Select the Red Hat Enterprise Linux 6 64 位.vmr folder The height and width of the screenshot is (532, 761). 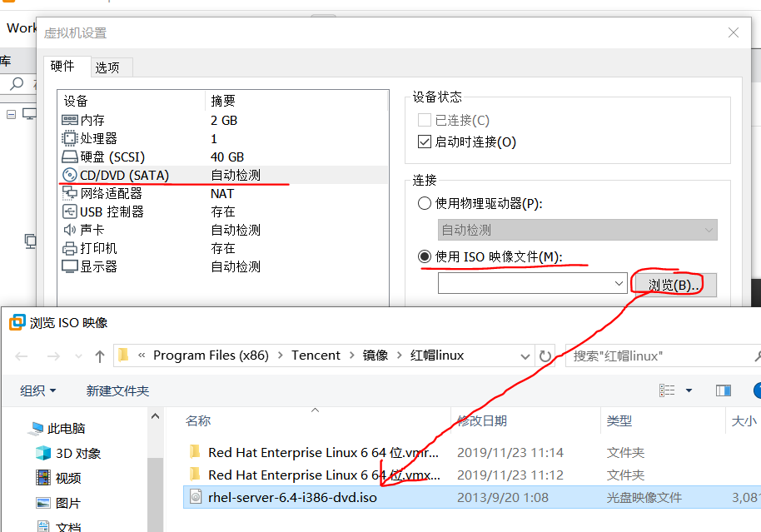click(x=323, y=452)
